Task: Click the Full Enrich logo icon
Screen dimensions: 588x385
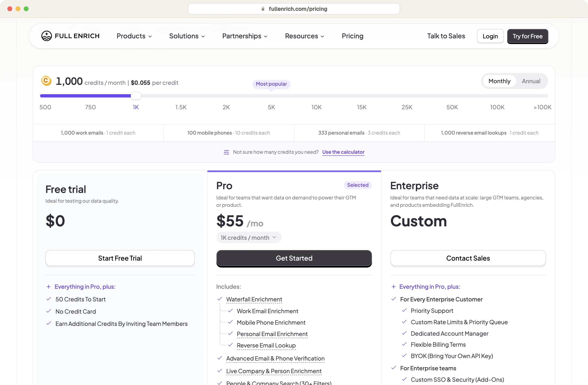Action: (46, 36)
